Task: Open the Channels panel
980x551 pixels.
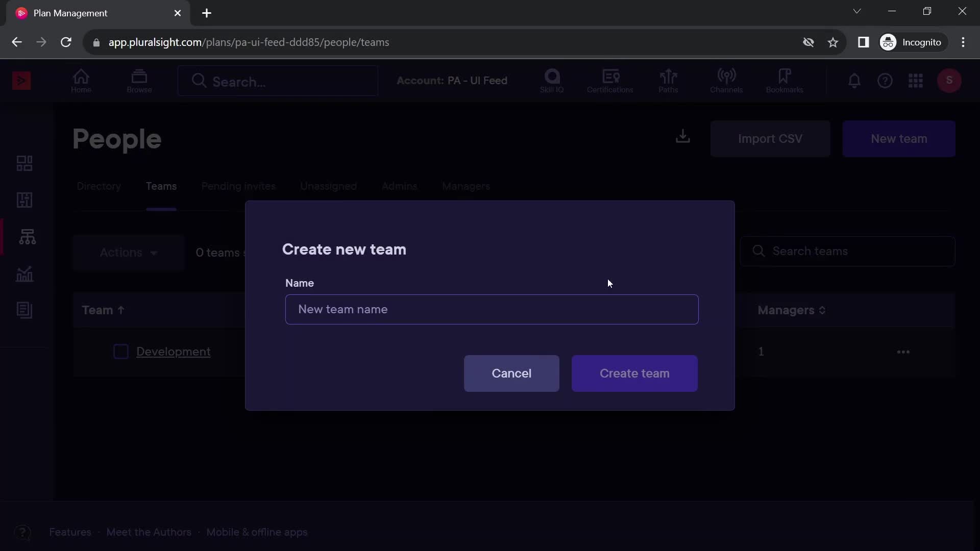Action: point(726,80)
